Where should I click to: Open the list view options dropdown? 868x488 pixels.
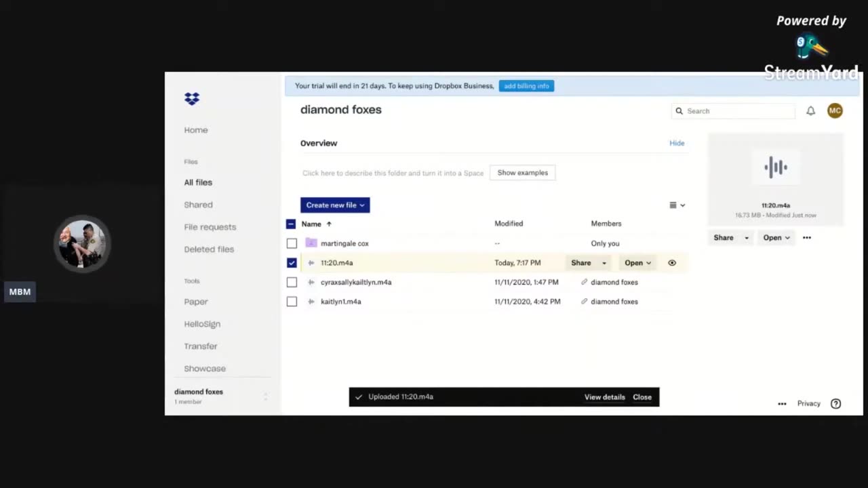[x=677, y=205]
